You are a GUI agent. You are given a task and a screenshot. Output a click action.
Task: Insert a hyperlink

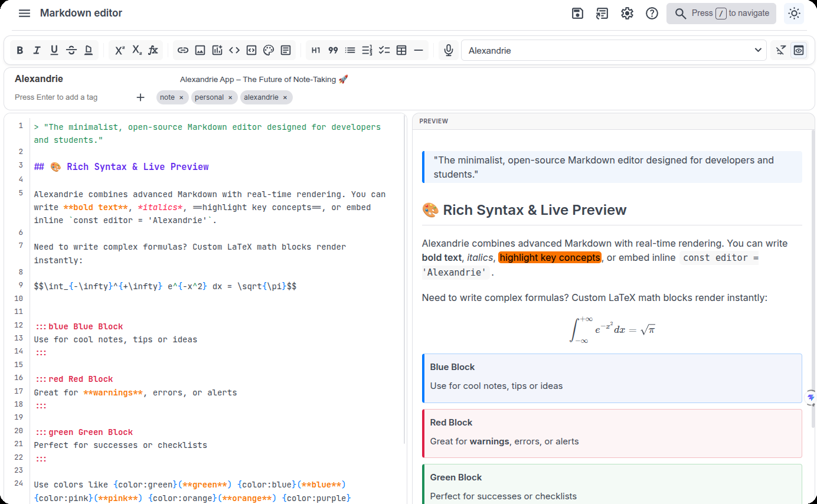pyautogui.click(x=183, y=50)
